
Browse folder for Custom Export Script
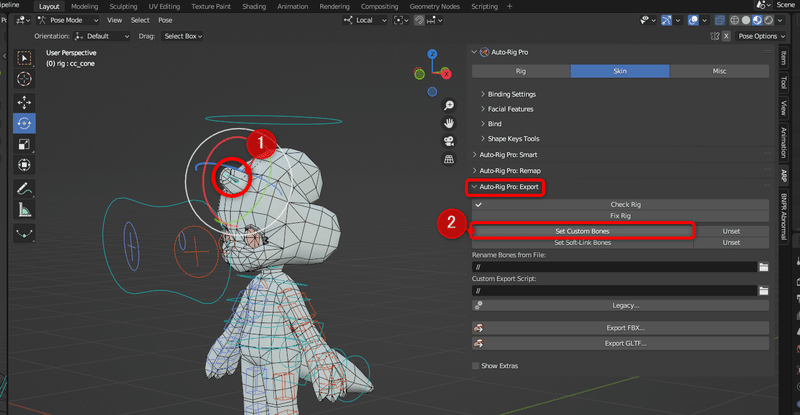click(763, 290)
